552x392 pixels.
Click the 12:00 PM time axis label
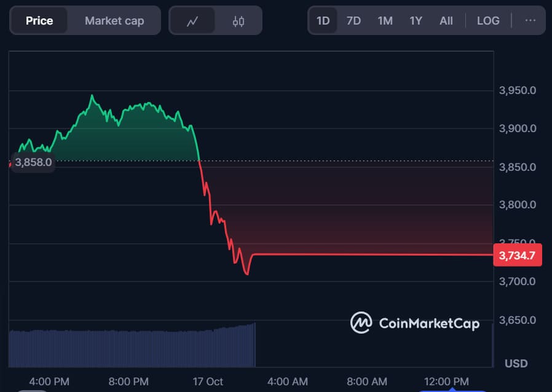coord(447,382)
